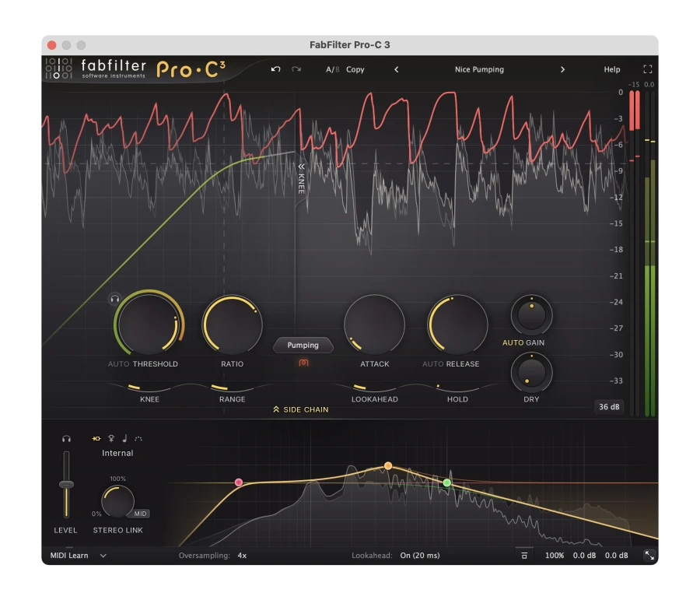700x600 pixels.
Task: Select the MIDI note trigger icon
Action: tap(124, 439)
